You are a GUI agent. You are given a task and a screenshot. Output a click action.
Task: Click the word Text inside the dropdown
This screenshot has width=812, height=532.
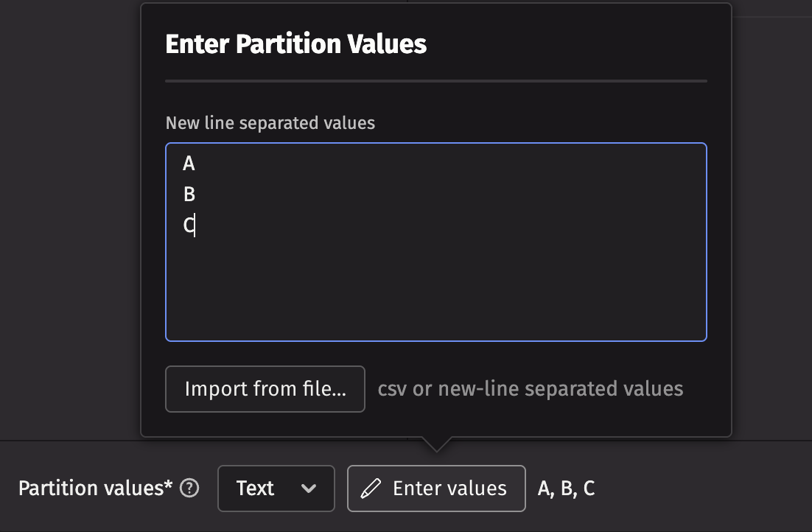255,488
